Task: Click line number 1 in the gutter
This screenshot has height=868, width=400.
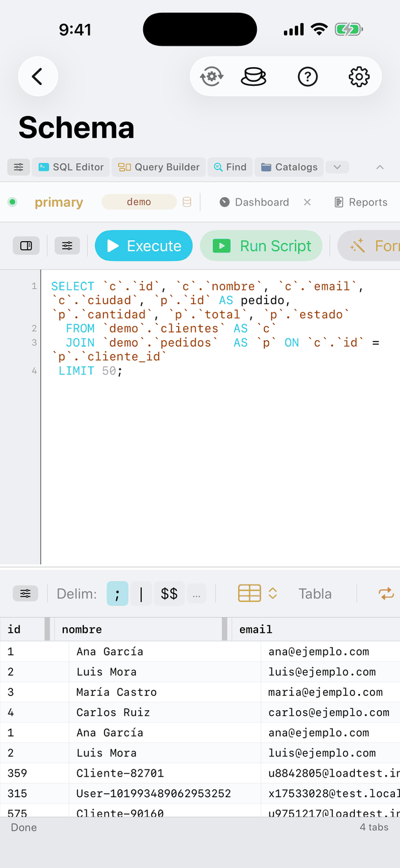Action: point(34,285)
